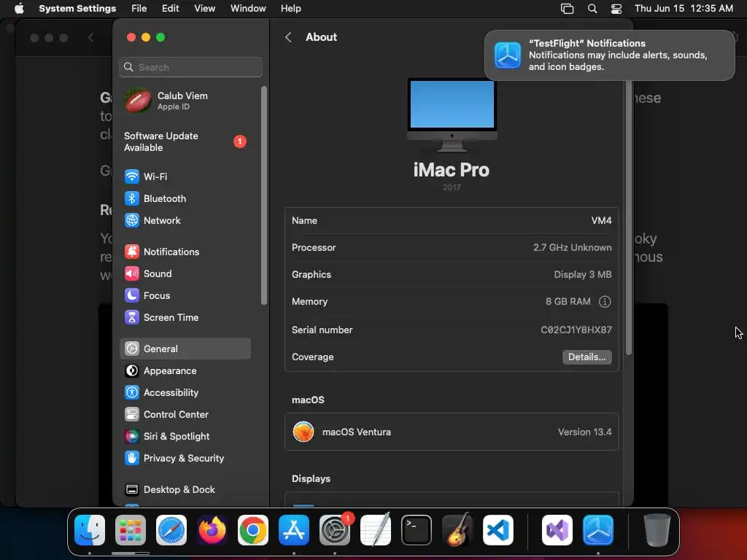Select Network in the sidebar
The height and width of the screenshot is (560, 747).
[185, 220]
